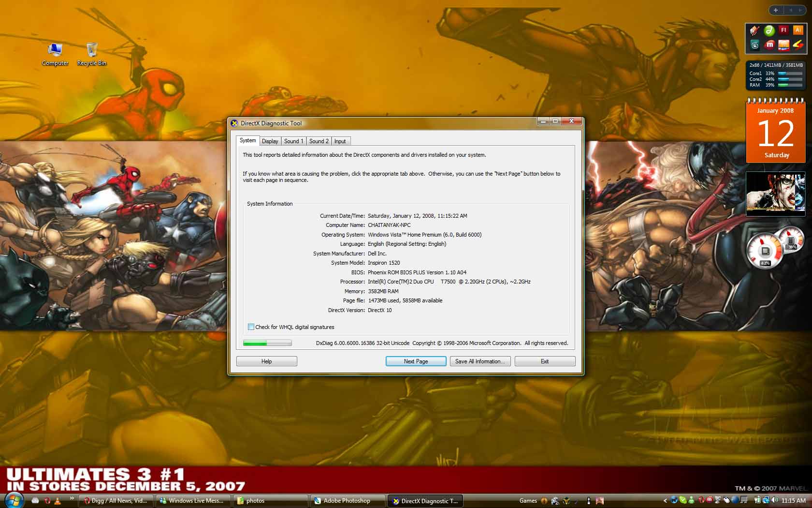Click the January 2008 calendar gadget
Image resolution: width=812 pixels, height=508 pixels.
pos(776,131)
